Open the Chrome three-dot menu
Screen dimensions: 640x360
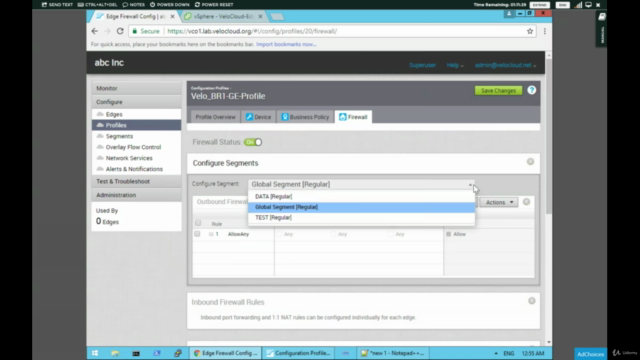point(544,31)
